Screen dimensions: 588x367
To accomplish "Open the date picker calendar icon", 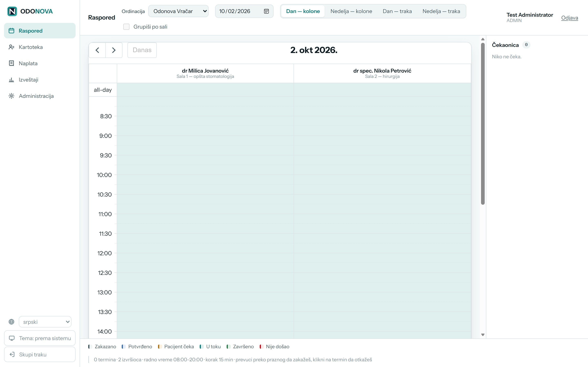I will click(x=266, y=11).
